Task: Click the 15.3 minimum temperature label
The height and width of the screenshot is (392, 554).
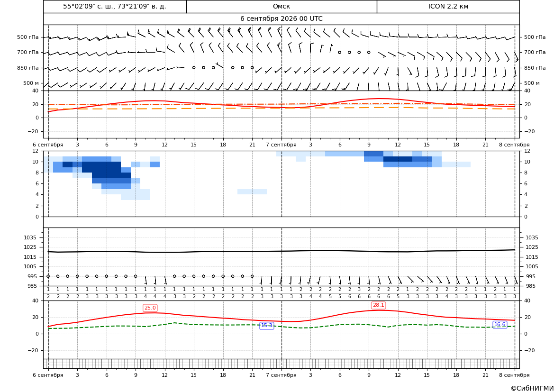Action: tap(266, 326)
